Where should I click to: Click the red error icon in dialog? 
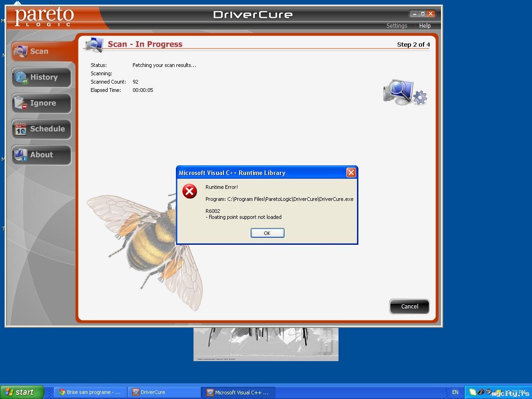190,191
